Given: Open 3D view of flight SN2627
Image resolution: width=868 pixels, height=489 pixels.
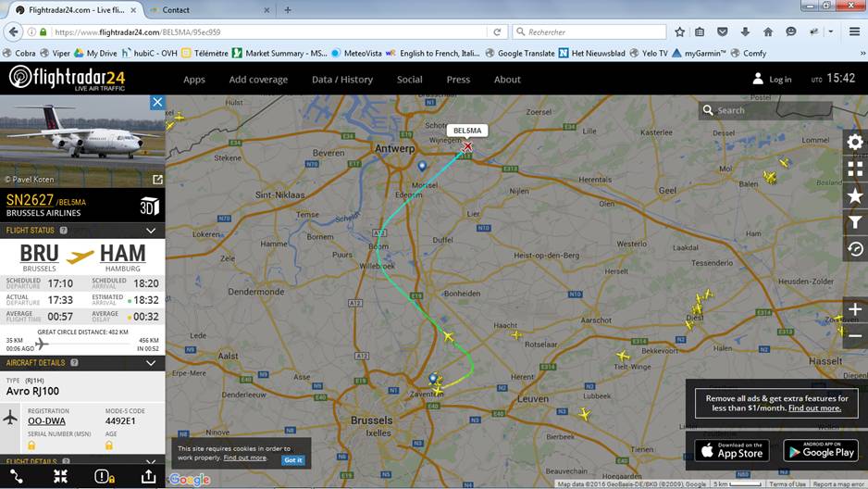Looking at the screenshot, I should pyautogui.click(x=150, y=207).
